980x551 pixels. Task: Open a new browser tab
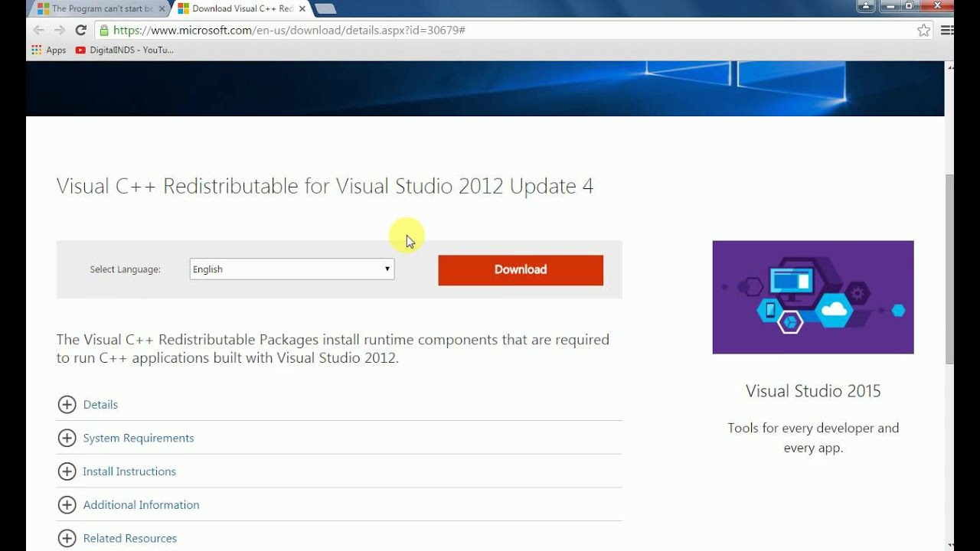coord(325,8)
